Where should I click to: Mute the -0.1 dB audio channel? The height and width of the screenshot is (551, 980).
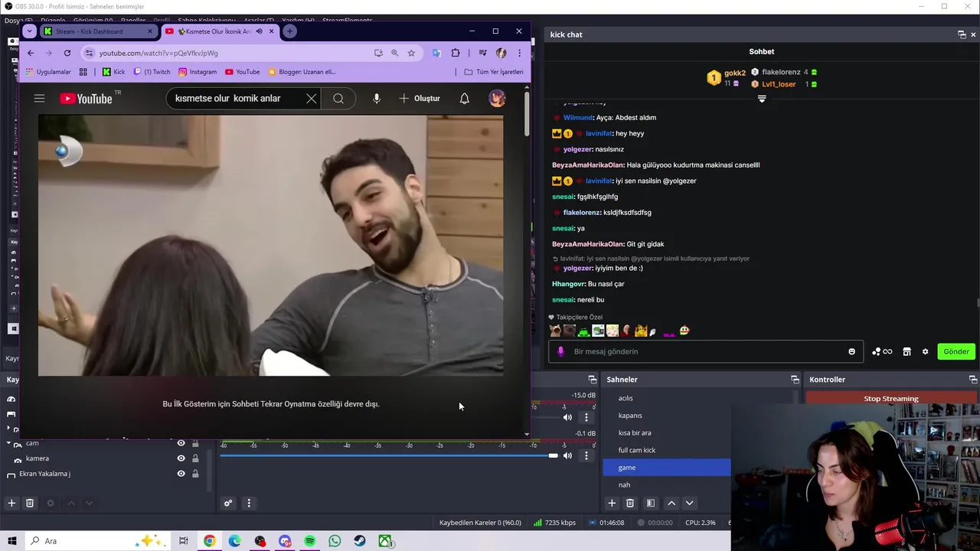[567, 455]
